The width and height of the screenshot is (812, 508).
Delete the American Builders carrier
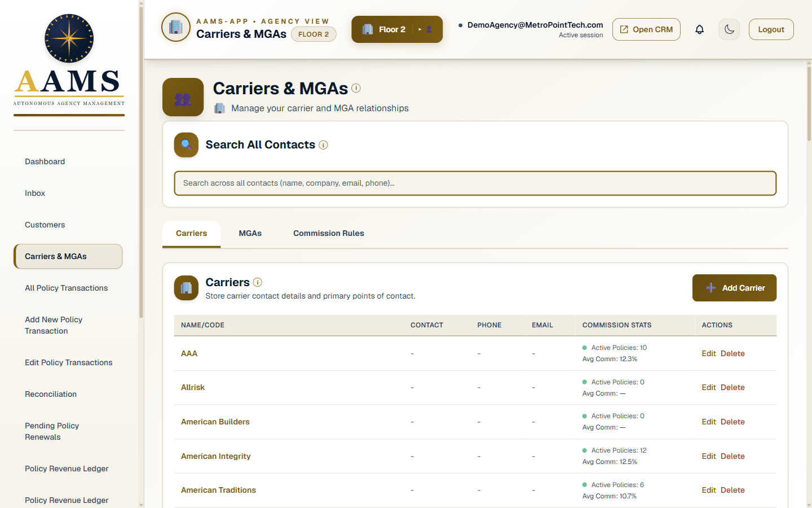click(732, 422)
